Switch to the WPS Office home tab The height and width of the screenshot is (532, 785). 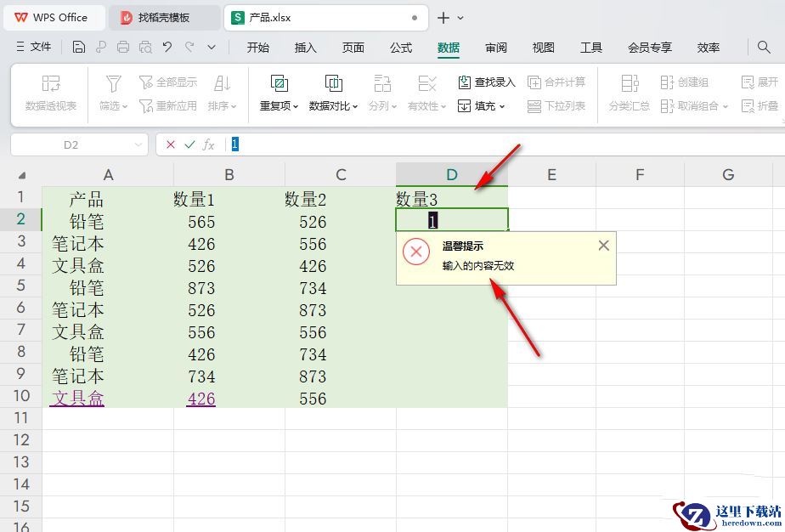click(x=54, y=18)
